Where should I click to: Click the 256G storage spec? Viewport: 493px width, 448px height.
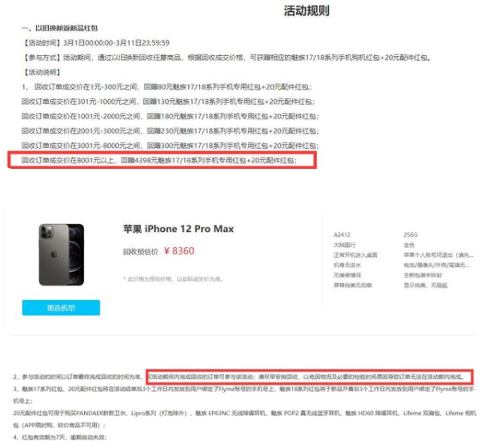pyautogui.click(x=411, y=234)
